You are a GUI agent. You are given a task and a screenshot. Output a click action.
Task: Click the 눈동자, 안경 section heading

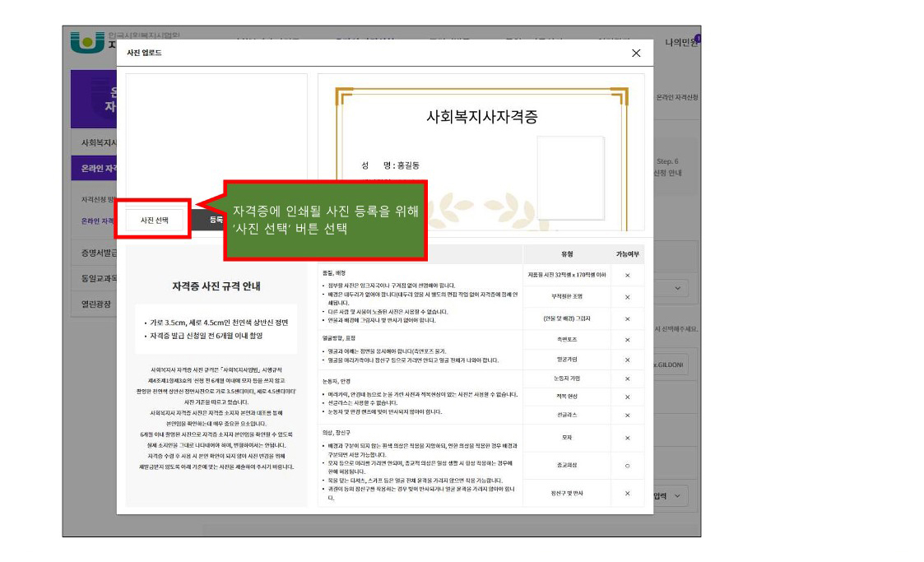pyautogui.click(x=336, y=381)
